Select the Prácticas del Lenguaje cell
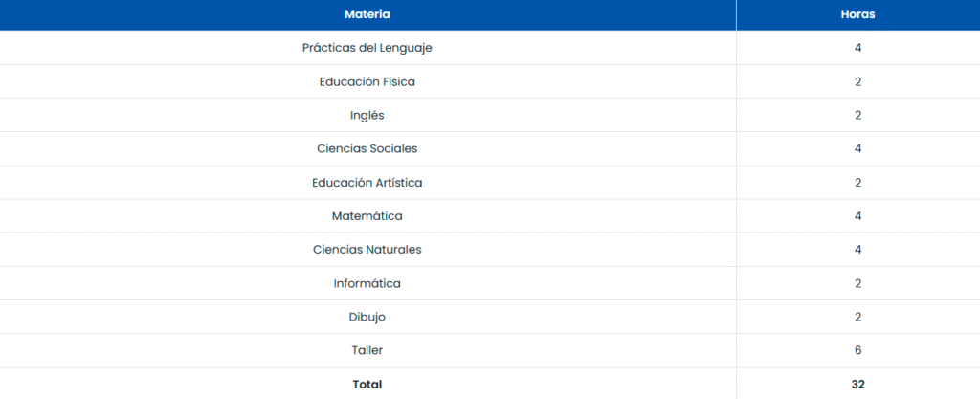980x399 pixels. [367, 48]
